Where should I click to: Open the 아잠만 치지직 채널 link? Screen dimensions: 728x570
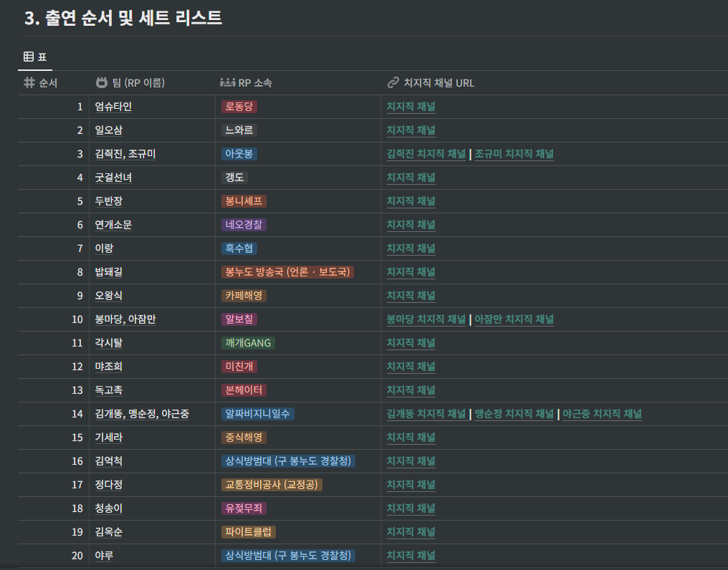click(x=514, y=319)
